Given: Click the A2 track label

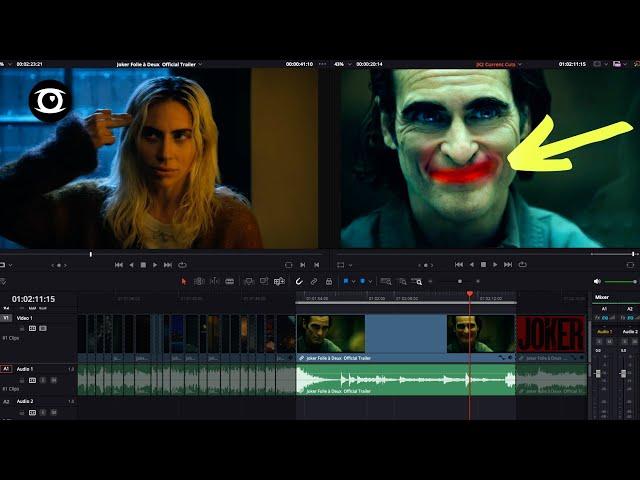Looking at the screenshot, I should (6, 402).
